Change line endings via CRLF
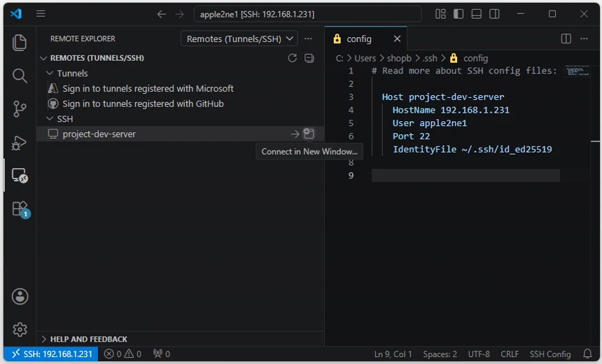This screenshot has height=364, width=602. click(510, 353)
